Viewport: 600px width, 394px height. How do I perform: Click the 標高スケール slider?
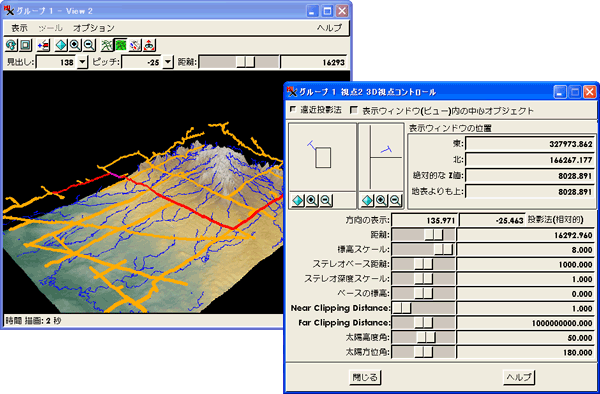(x=424, y=249)
